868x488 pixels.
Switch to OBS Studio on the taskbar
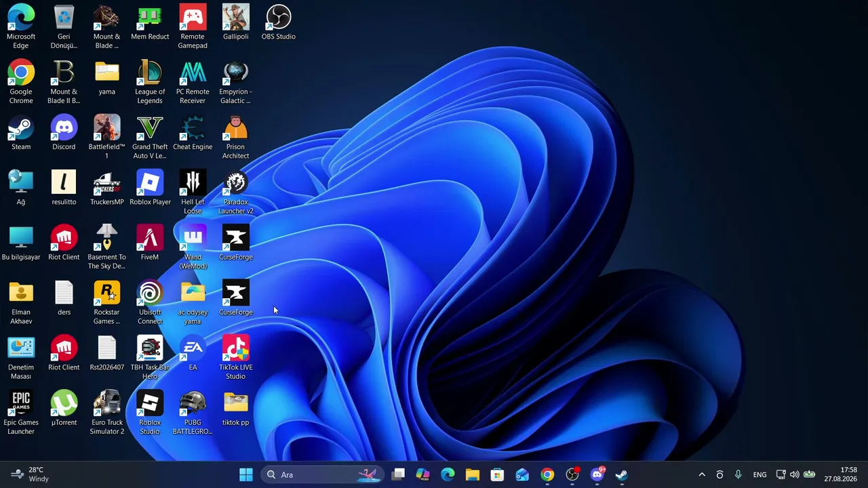(572, 474)
